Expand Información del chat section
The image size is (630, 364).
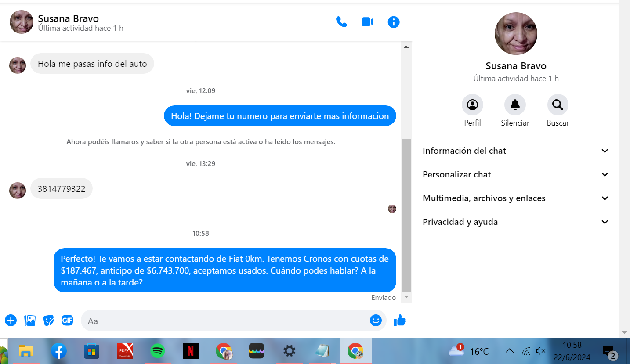tap(515, 151)
